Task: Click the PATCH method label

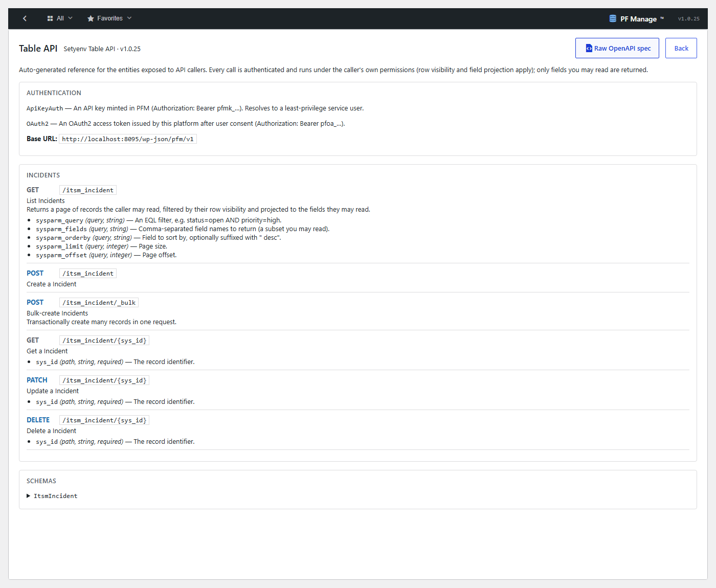Action: point(37,380)
